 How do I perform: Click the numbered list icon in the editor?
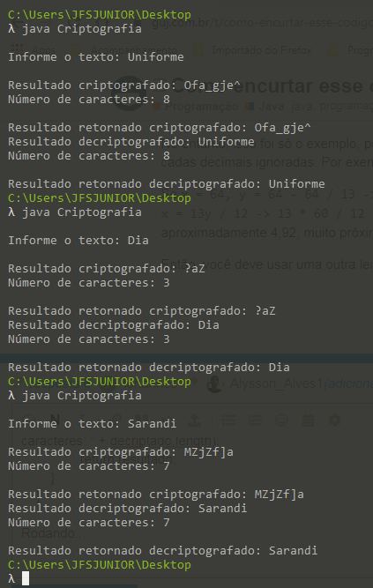click(x=255, y=420)
